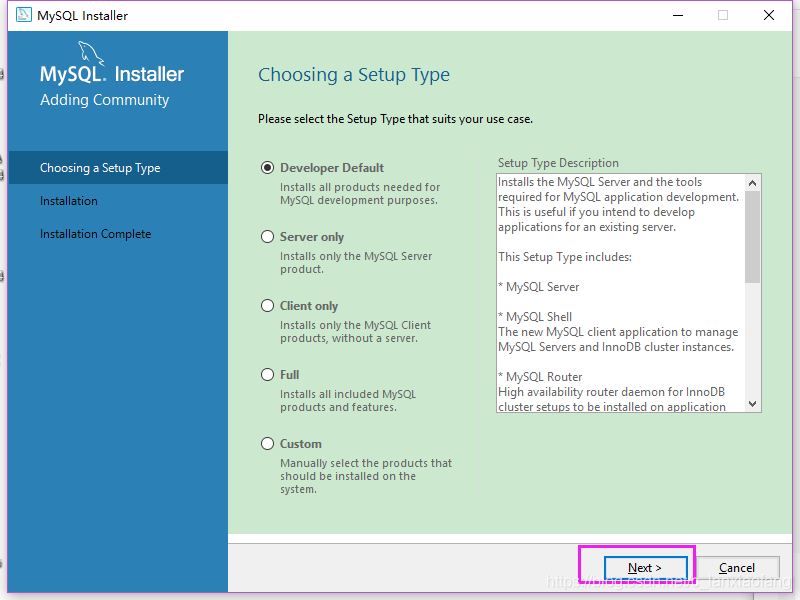Select the Client only radio option

pyautogui.click(x=267, y=306)
